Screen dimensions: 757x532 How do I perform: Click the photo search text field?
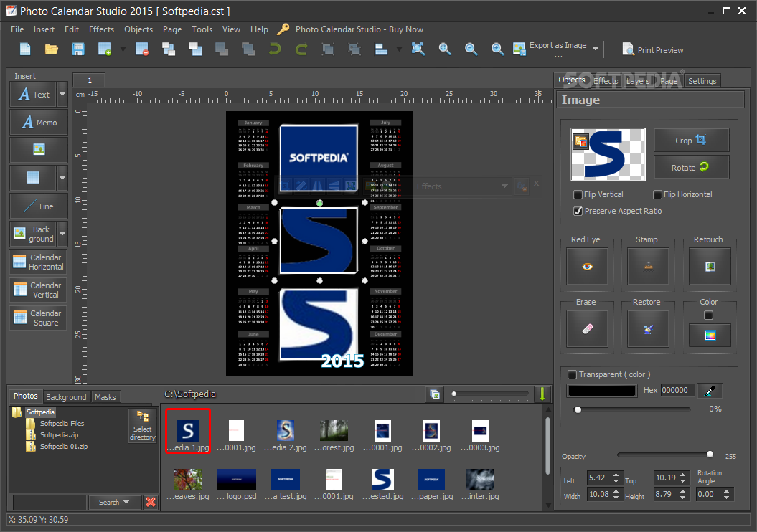(50, 502)
